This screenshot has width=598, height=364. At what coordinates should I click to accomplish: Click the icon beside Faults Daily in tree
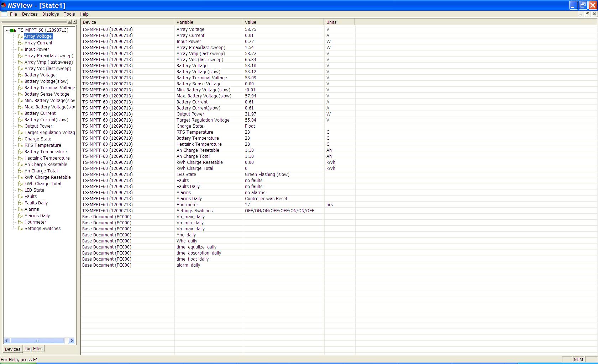click(20, 203)
